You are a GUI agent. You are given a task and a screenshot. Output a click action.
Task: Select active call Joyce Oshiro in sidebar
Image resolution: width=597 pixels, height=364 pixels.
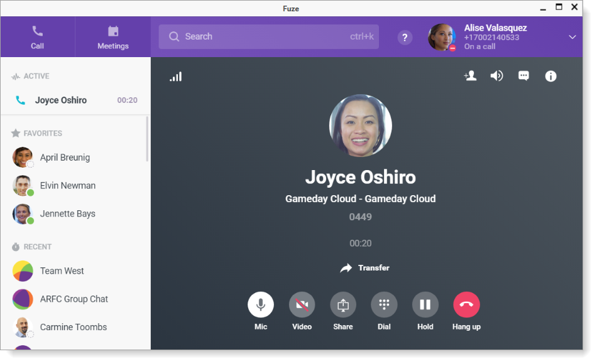coord(75,100)
